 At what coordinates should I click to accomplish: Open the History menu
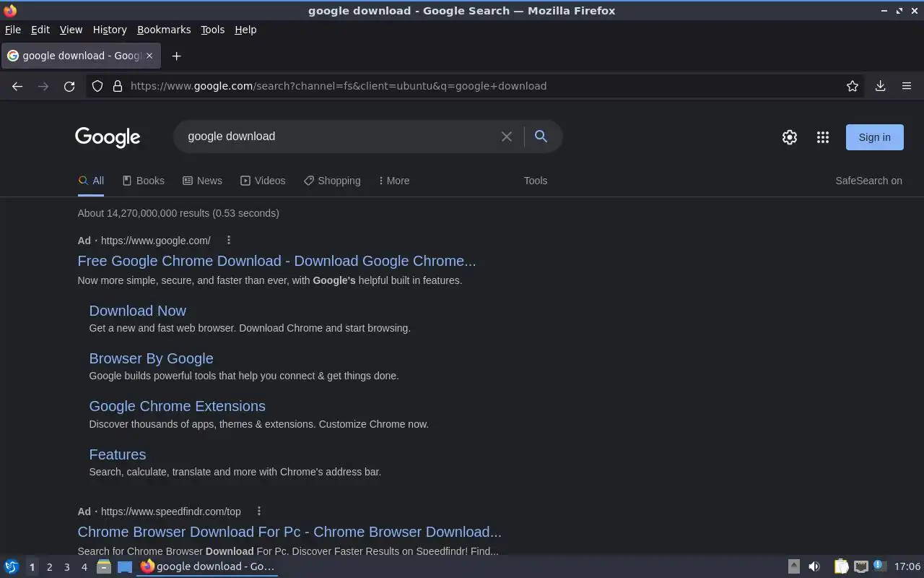(110, 30)
